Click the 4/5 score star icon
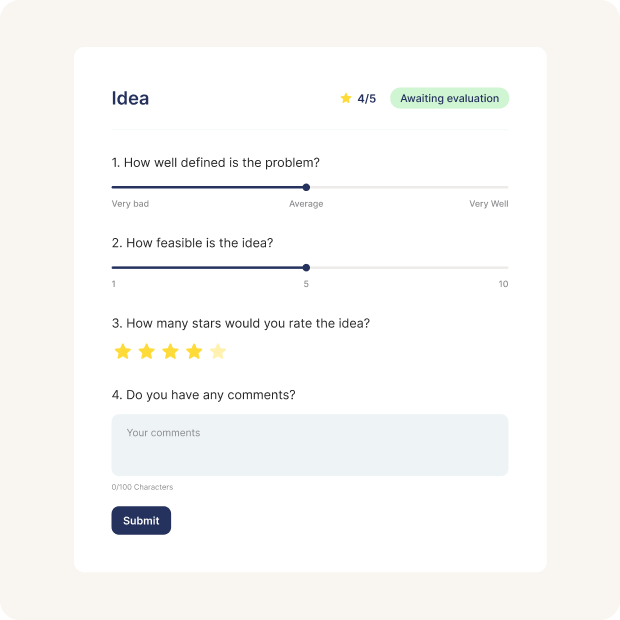The height and width of the screenshot is (620, 620). click(346, 98)
